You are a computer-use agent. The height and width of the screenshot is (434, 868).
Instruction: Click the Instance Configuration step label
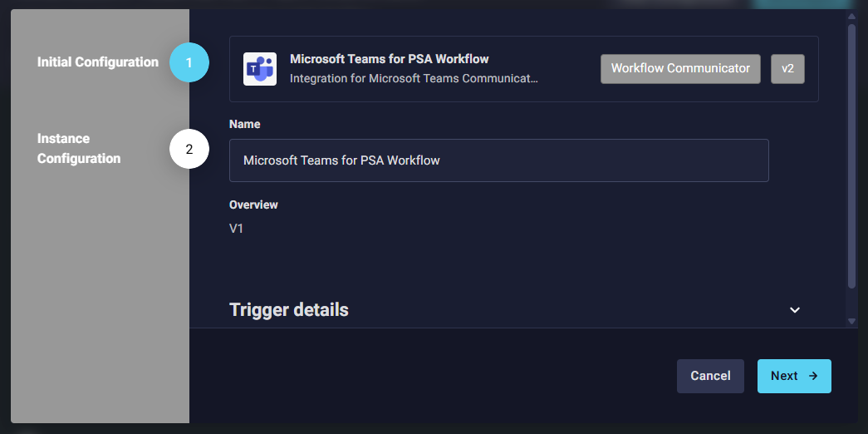(x=79, y=149)
